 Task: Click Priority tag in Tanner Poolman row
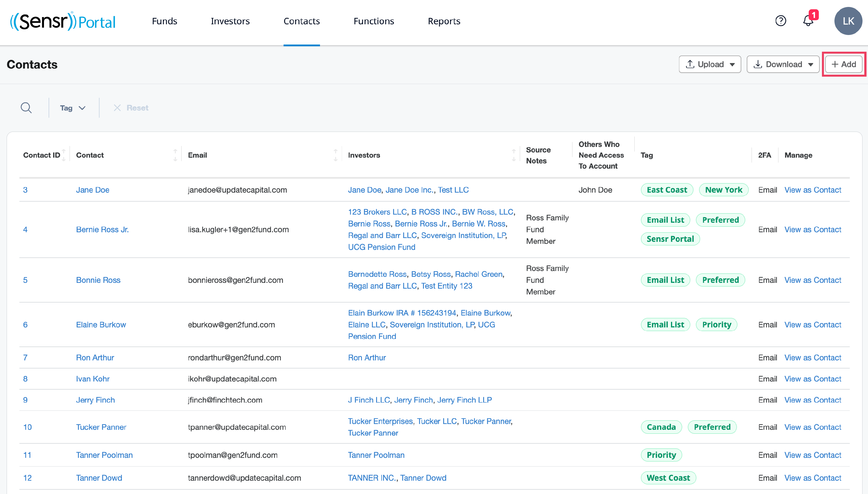(x=661, y=455)
